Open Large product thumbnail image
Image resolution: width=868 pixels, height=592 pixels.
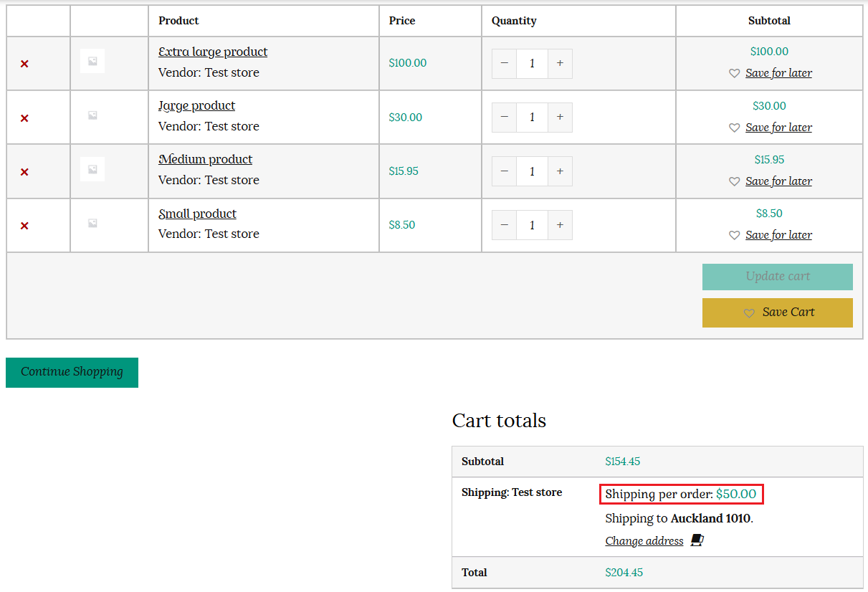(92, 115)
